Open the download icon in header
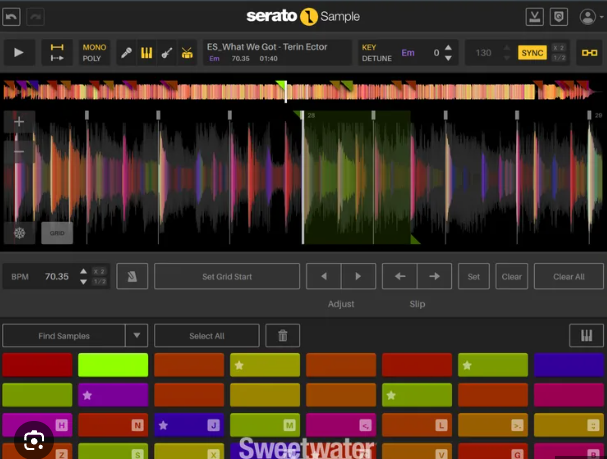Image resolution: width=607 pixels, height=459 pixels. click(535, 17)
